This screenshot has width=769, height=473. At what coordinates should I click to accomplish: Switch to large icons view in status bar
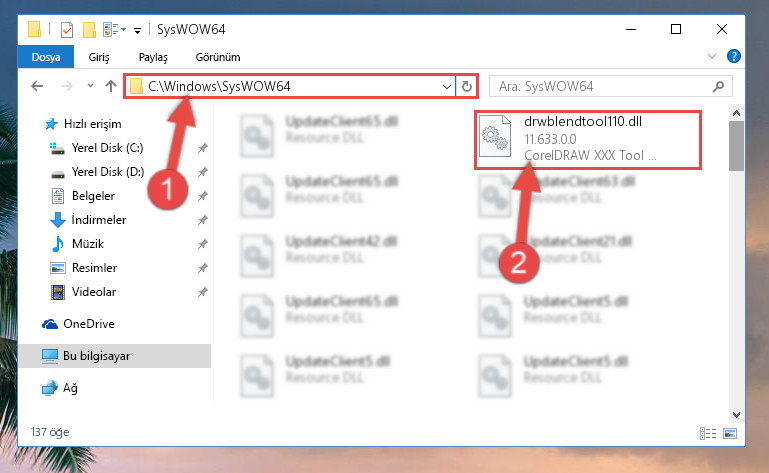[x=730, y=433]
